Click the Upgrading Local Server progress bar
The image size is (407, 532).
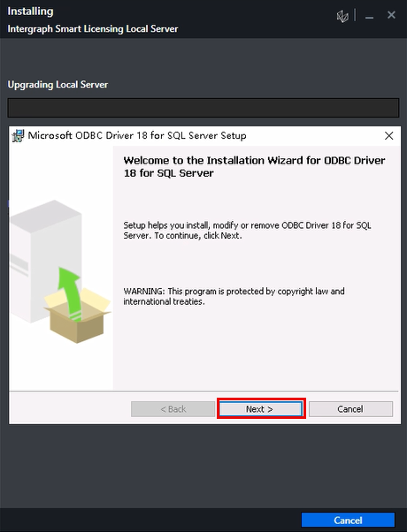[203, 108]
